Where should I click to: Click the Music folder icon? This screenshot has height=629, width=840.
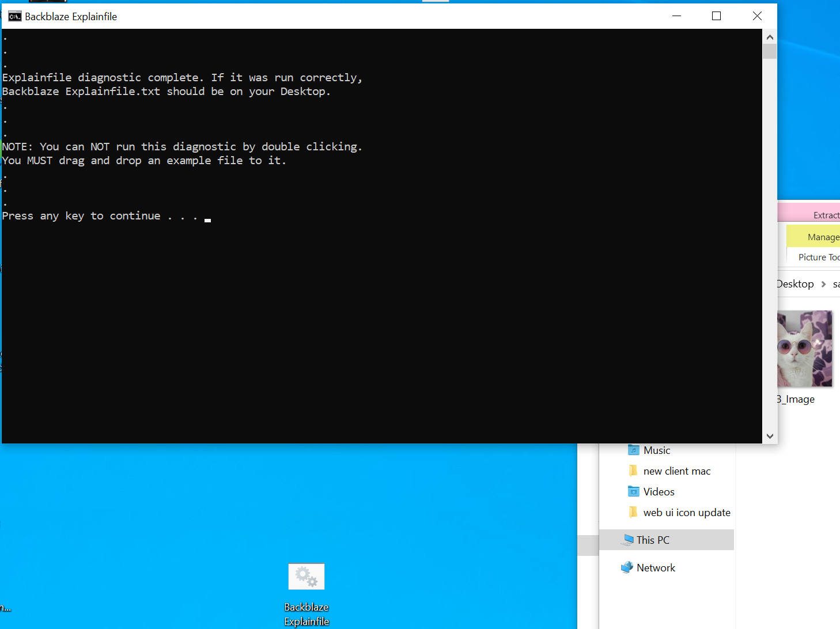(x=634, y=450)
